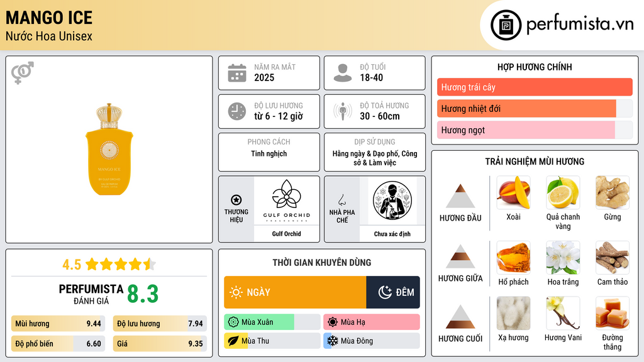Click the TRẢI NGHIỆM MÙI HƯƠNG heading

click(535, 162)
